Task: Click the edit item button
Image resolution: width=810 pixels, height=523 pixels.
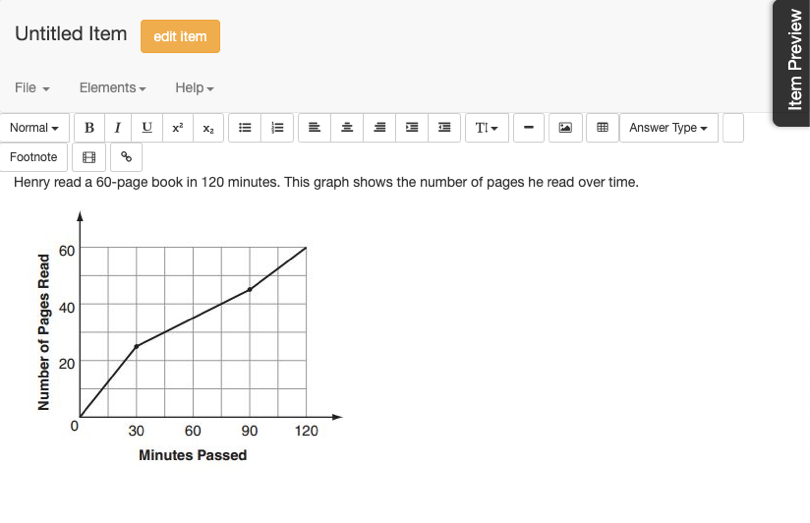Action: point(180,36)
